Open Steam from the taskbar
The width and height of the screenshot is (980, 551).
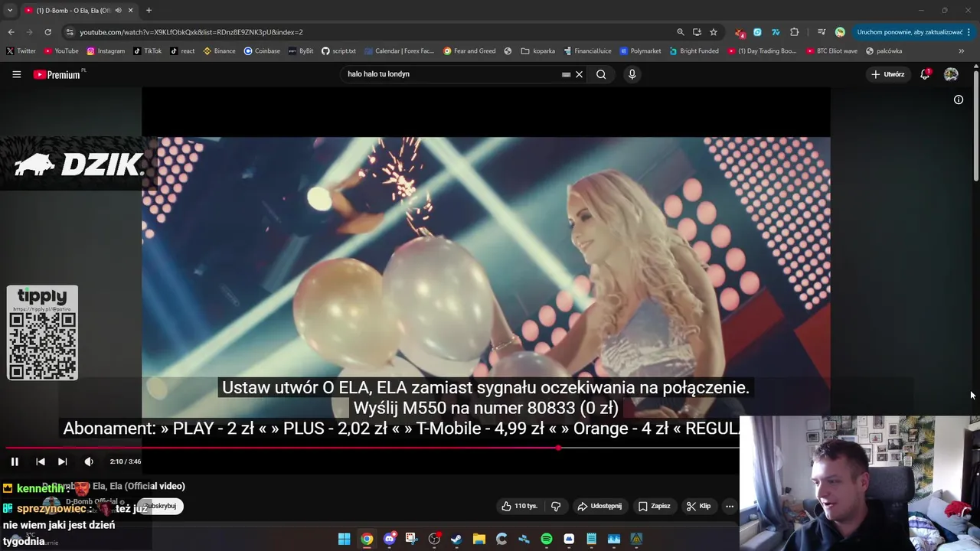tap(456, 539)
